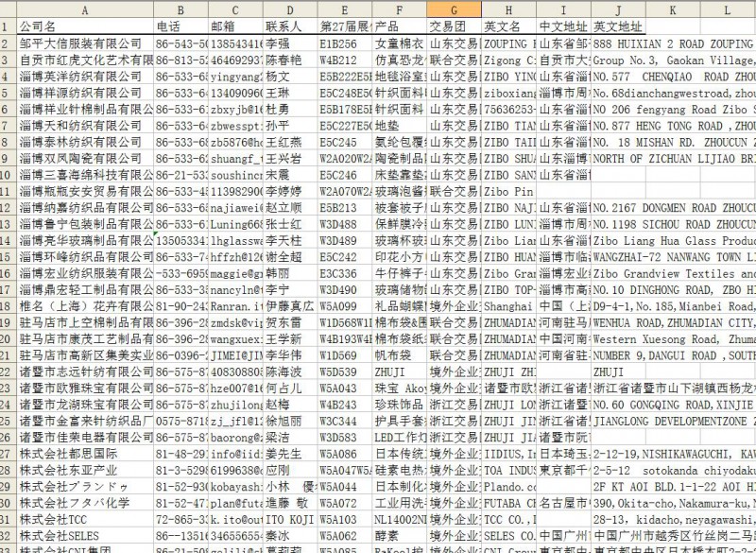The width and height of the screenshot is (756, 553).
Task: Click contact name 孙平
Action: click(x=290, y=126)
